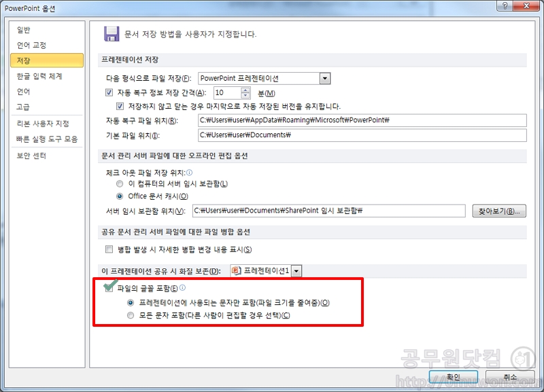Click the 자동 복구 파일 위치 path field
This screenshot has width=544, height=392.
pos(362,120)
